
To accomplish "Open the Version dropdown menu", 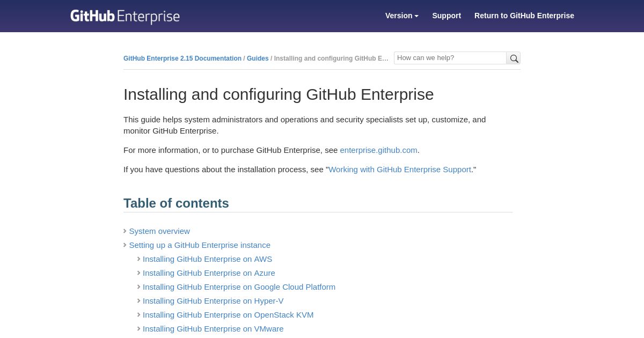I will point(401,16).
